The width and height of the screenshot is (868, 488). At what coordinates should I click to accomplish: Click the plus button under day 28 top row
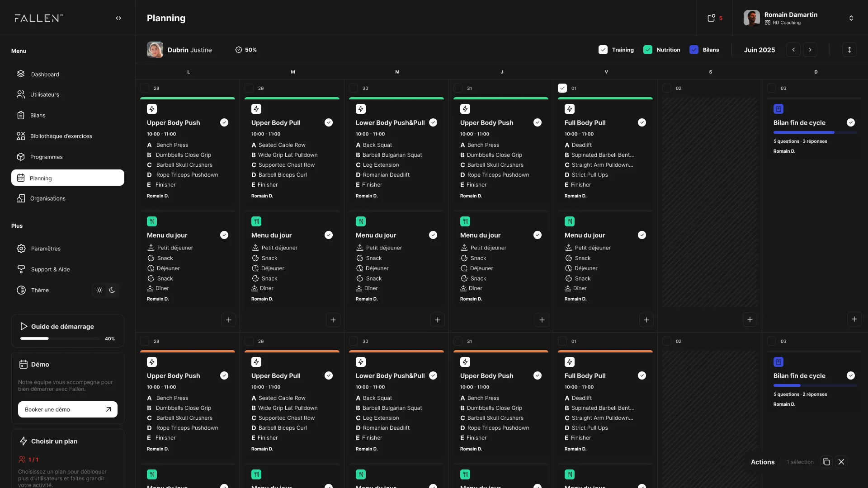(229, 320)
